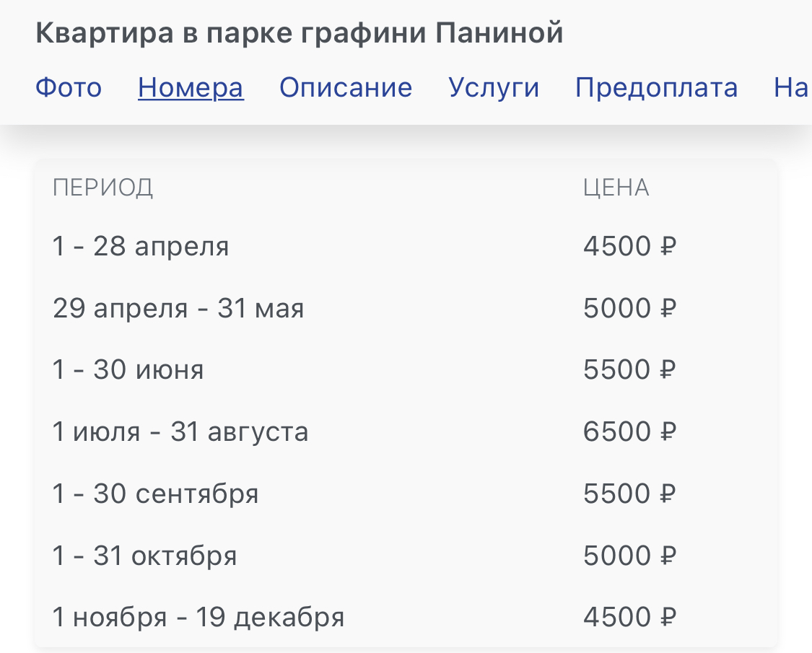Choose the 1 июля - 31 августа period
Image resolution: width=812 pixels, height=653 pixels.
[x=180, y=432]
